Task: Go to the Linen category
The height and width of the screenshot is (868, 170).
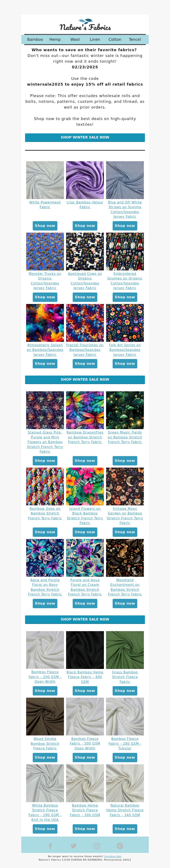Action: (95, 40)
